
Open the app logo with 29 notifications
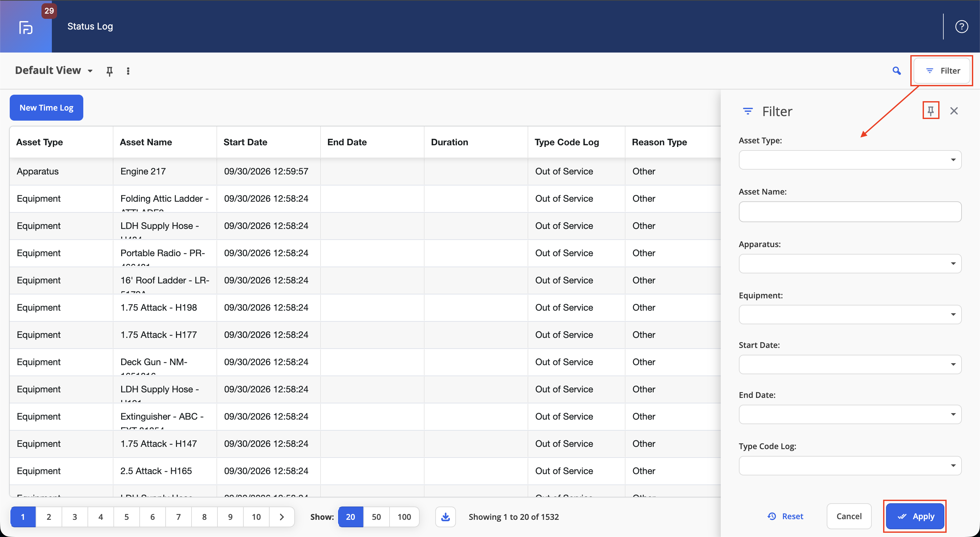26,27
